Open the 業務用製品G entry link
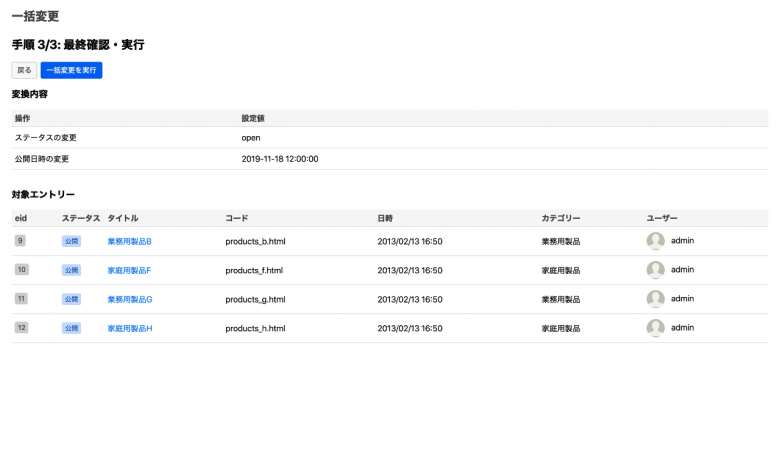The width and height of the screenshot is (780, 455). coord(129,299)
